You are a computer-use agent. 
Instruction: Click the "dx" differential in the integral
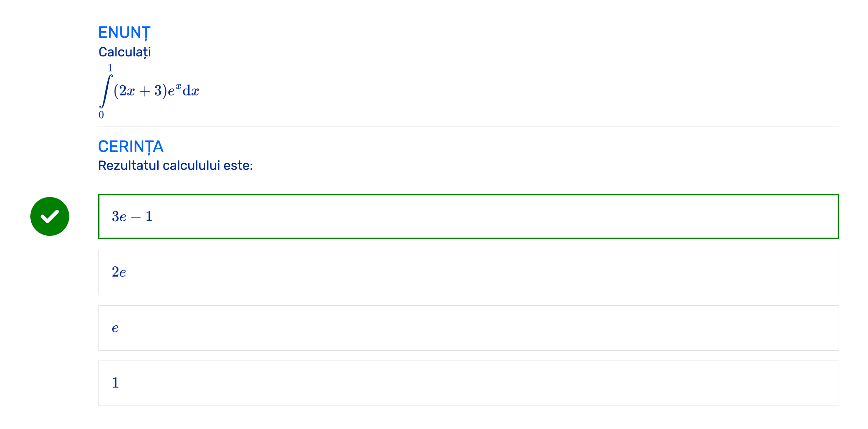[191, 91]
